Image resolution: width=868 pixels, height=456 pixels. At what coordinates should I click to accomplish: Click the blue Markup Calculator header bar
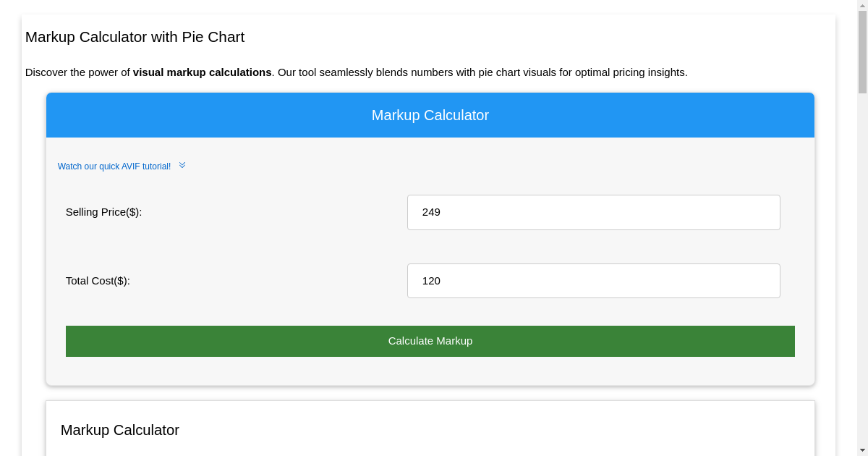[430, 114]
